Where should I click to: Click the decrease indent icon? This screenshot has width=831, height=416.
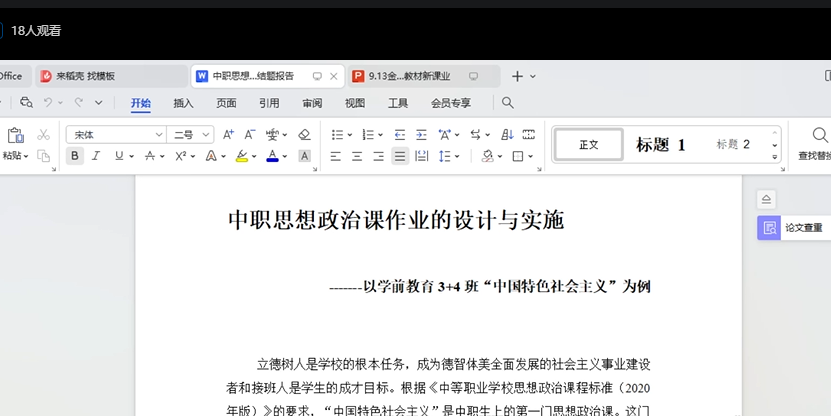tap(400, 134)
